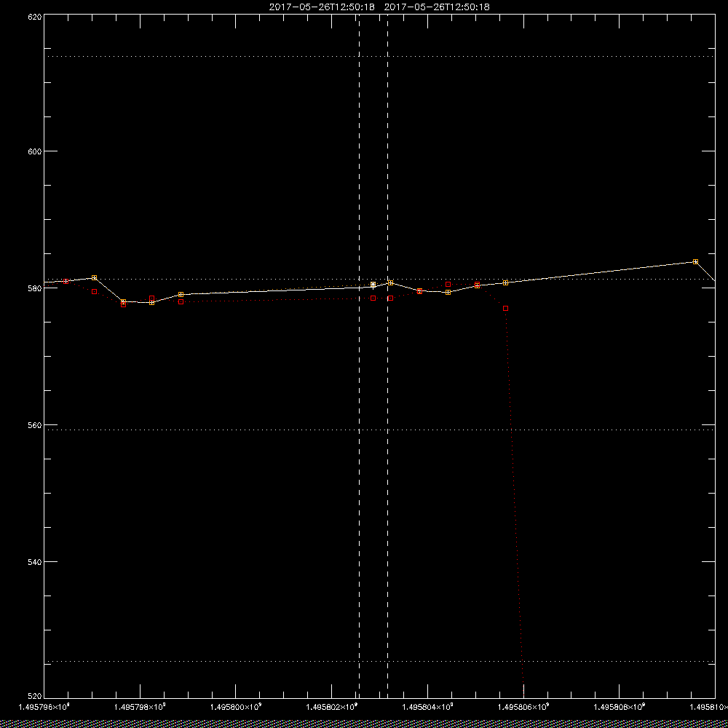Click the 1.495808×10⁹ x-axis label
The height and width of the screenshot is (728, 728).
620,707
